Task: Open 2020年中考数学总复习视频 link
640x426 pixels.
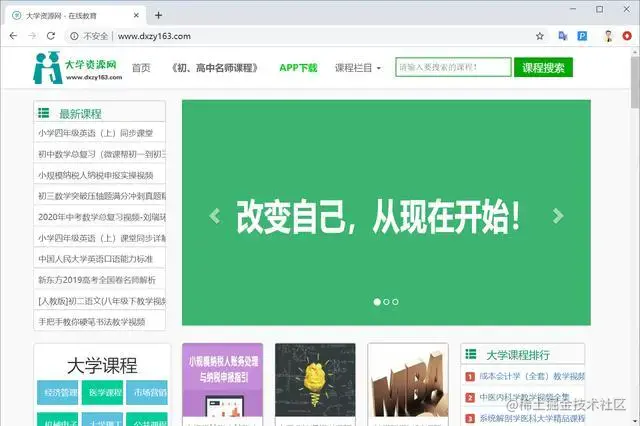Action: tap(100, 217)
